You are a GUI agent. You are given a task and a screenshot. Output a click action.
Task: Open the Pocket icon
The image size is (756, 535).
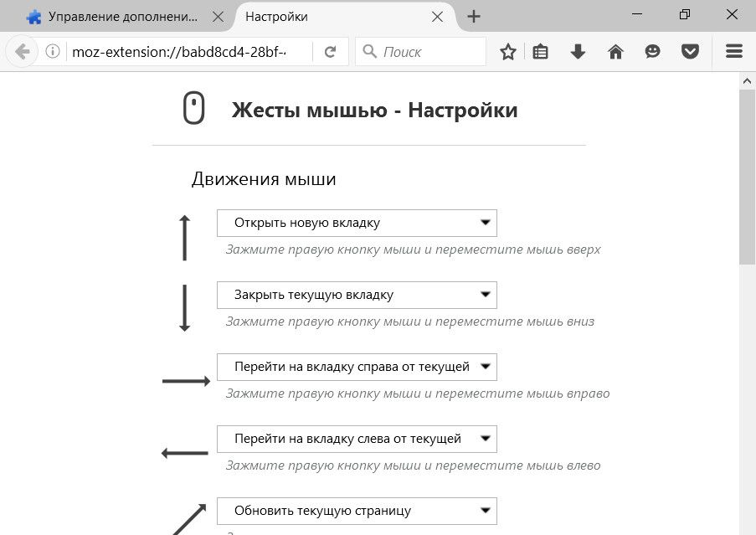(690, 52)
